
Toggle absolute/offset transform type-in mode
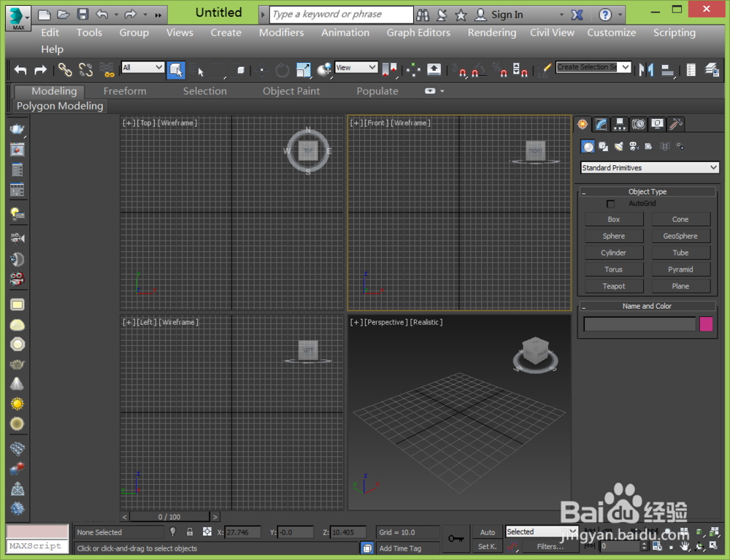click(x=207, y=532)
